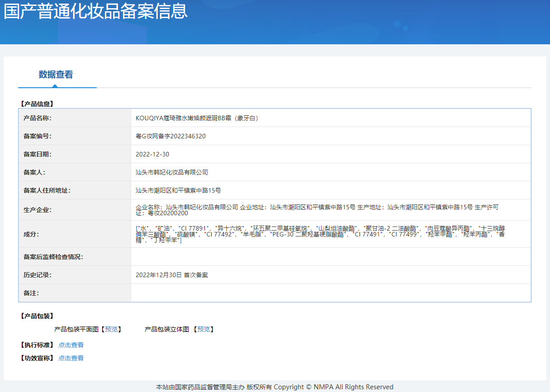This screenshot has height=392, width=550.
Task: Click 点击查看 next to 执行标准
Action: tap(71, 345)
